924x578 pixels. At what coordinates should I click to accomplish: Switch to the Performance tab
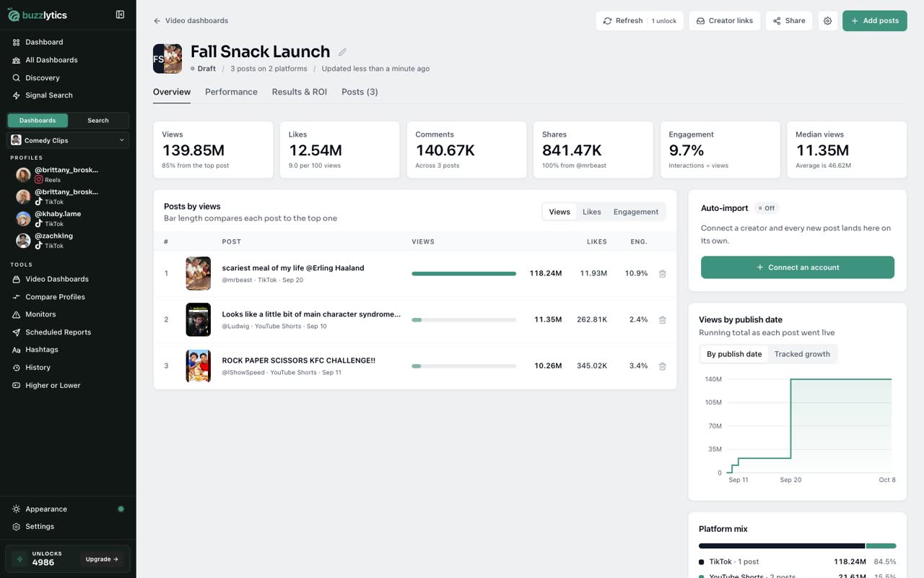click(231, 92)
